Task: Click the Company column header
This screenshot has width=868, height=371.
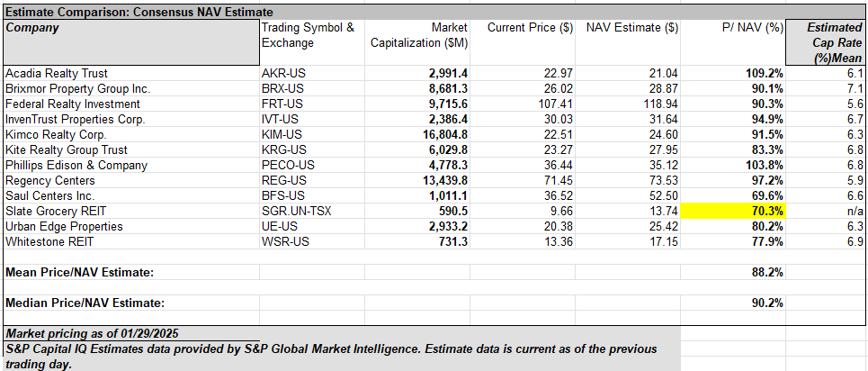Action: 32,28
